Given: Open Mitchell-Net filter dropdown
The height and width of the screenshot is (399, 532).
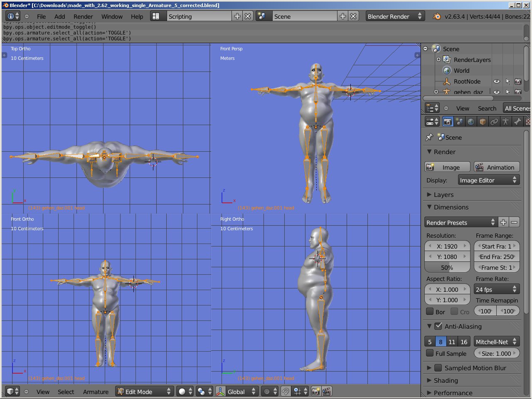Looking at the screenshot, I should 497,342.
